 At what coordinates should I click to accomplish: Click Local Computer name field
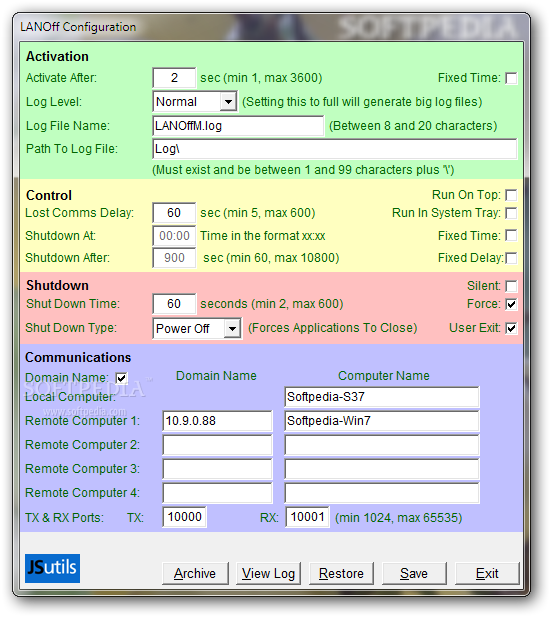tap(382, 397)
